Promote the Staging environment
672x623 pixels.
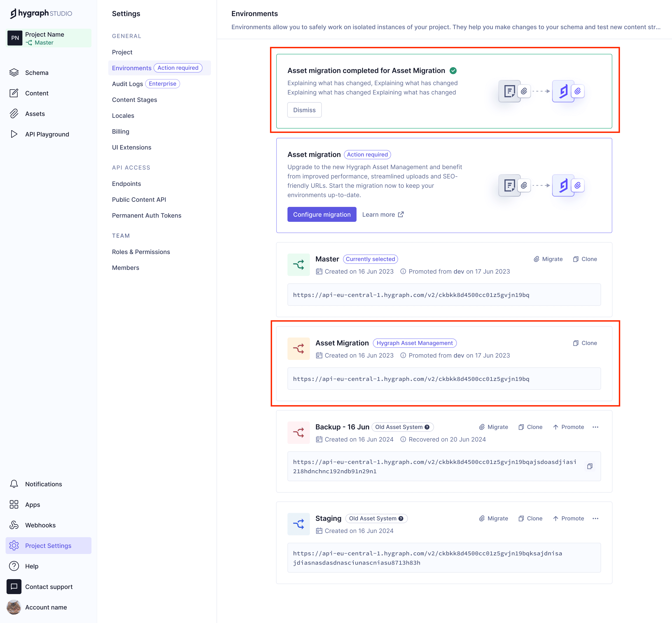tap(568, 518)
